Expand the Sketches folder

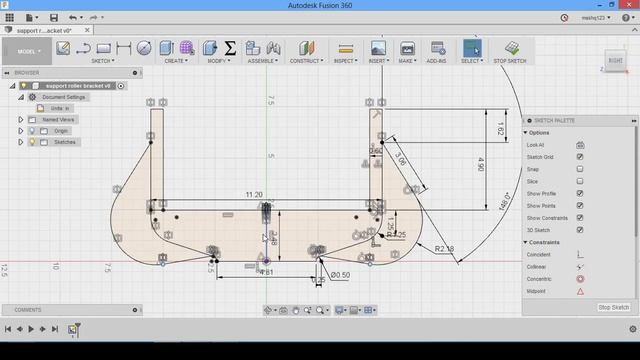coord(20,142)
